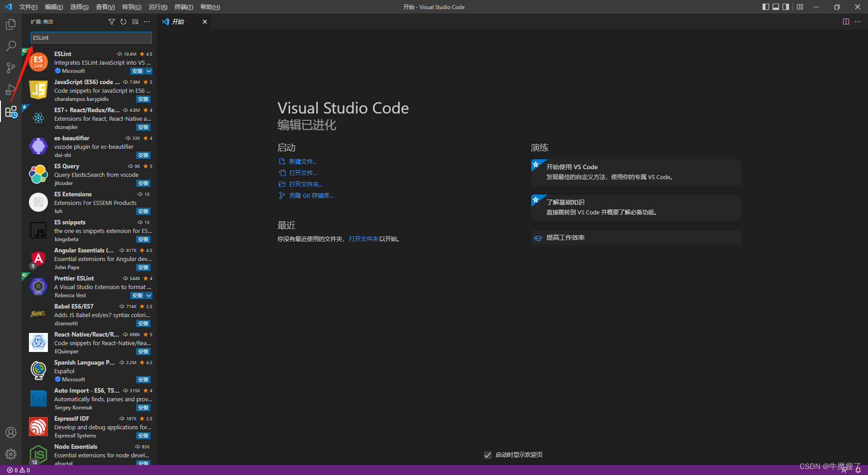Image resolution: width=868 pixels, height=475 pixels.
Task: Click the 打开文件 link
Action: click(303, 173)
